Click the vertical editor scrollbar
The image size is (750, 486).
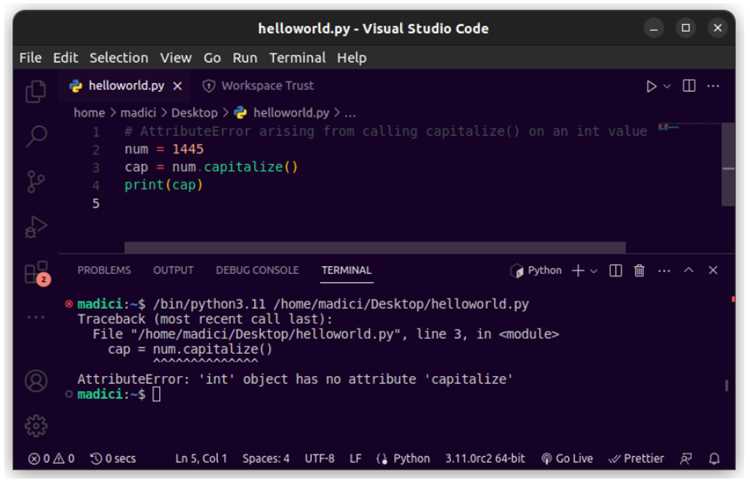click(x=728, y=165)
